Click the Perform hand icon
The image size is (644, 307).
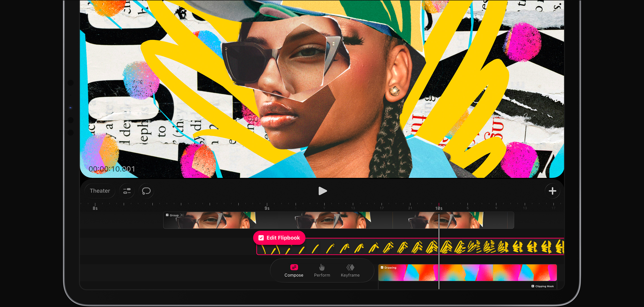coord(322,267)
